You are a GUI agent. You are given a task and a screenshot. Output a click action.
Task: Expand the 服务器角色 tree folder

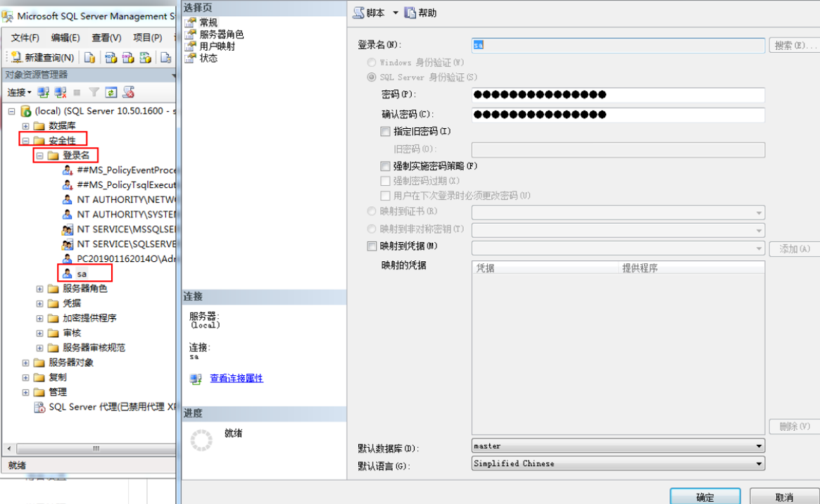(39, 289)
